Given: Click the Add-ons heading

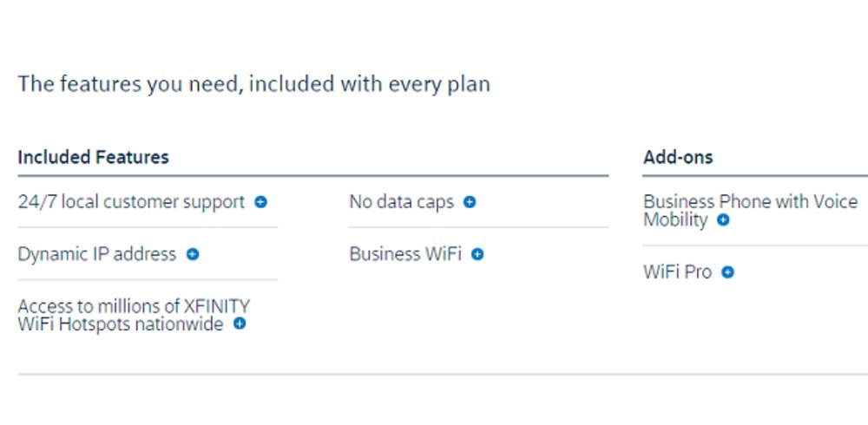Looking at the screenshot, I should tap(678, 157).
